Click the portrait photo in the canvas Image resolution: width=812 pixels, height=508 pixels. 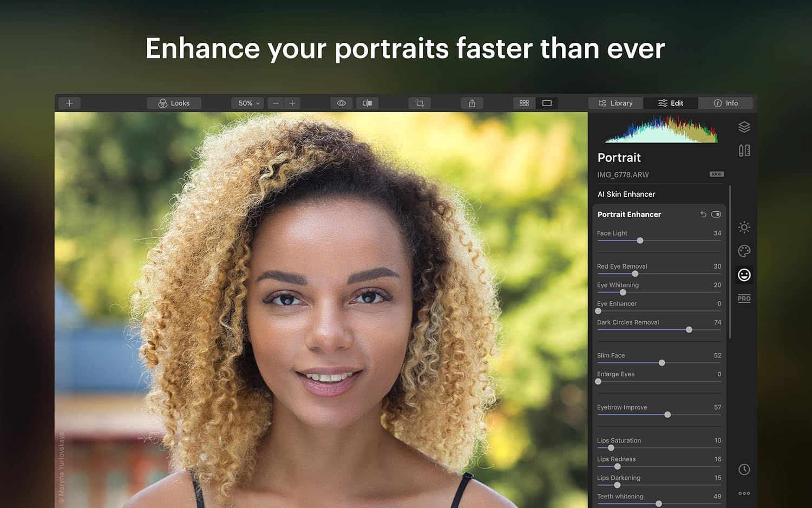tap(321, 310)
